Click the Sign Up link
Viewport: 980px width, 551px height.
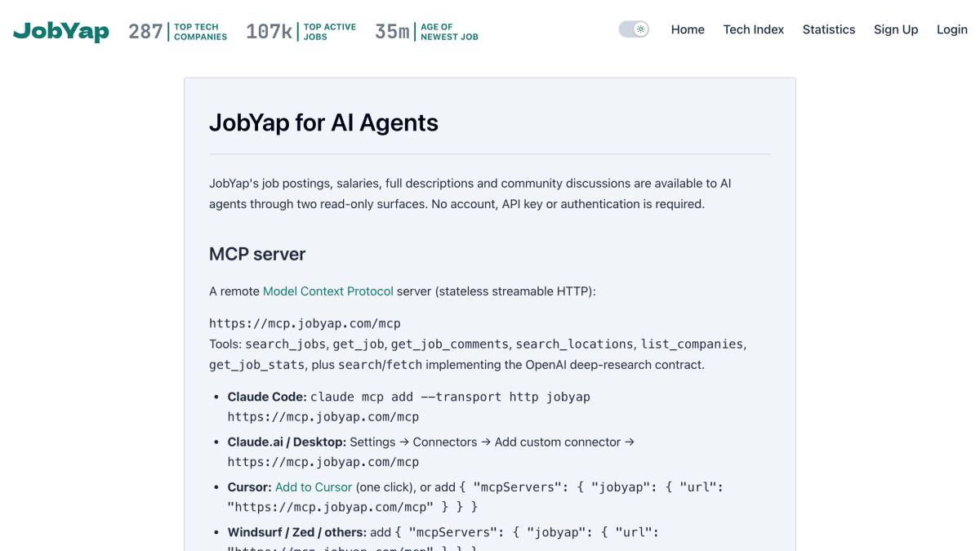click(x=896, y=29)
